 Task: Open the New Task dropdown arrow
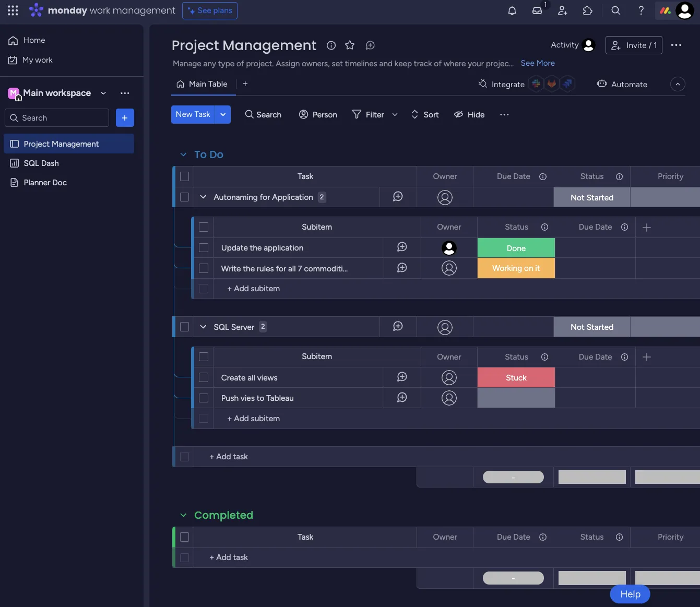tap(223, 114)
